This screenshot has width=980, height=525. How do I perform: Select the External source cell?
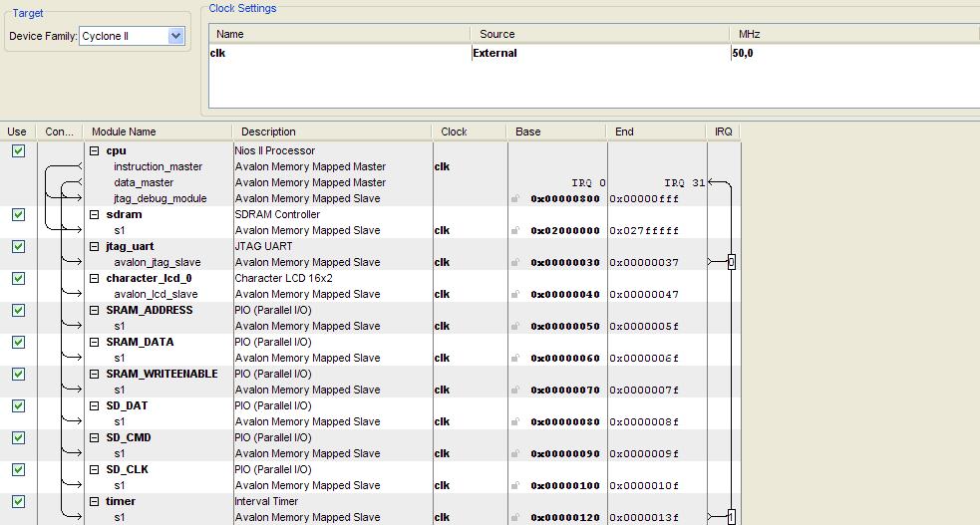pyautogui.click(x=600, y=53)
